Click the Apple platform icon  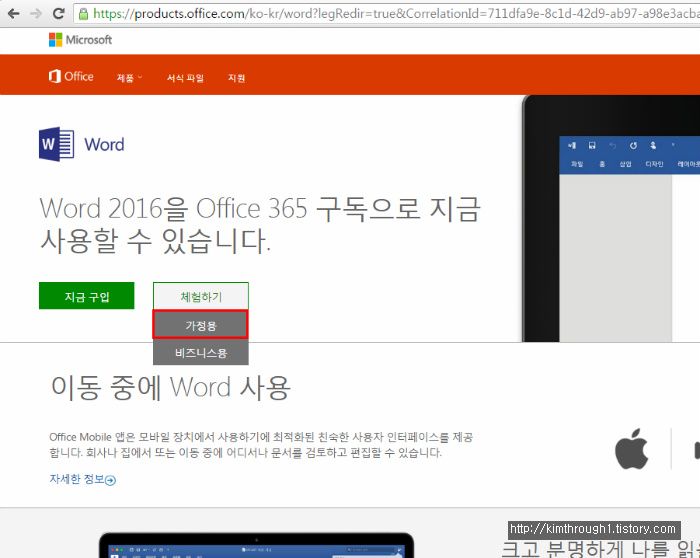tap(631, 449)
